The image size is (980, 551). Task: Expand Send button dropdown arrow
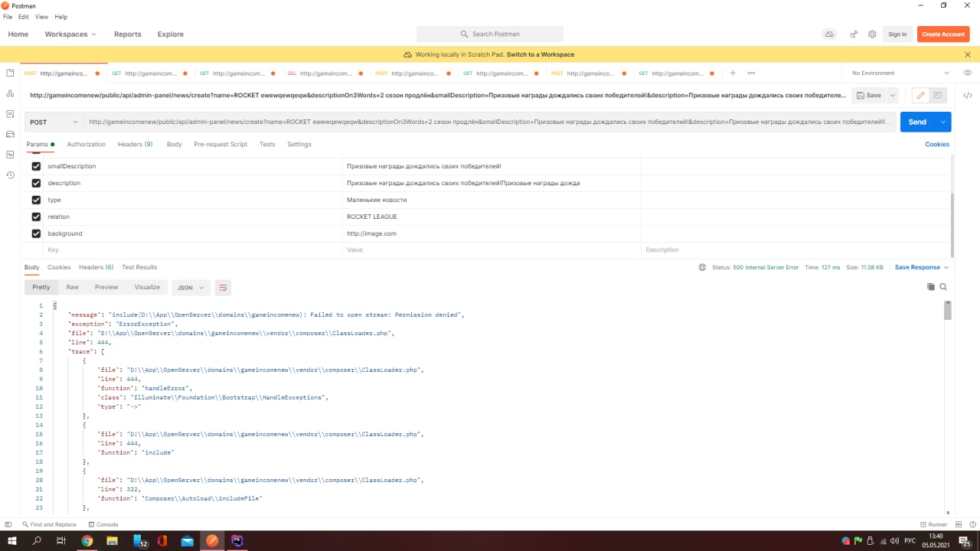(945, 122)
